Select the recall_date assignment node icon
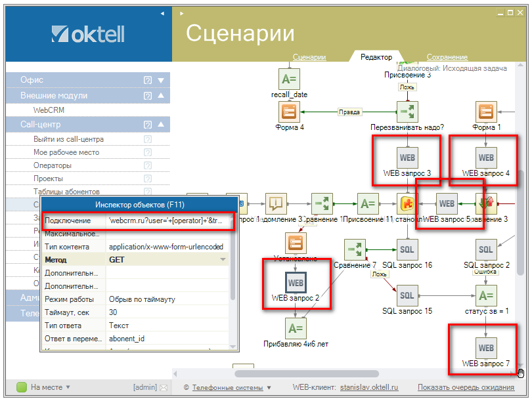 pos(289,79)
